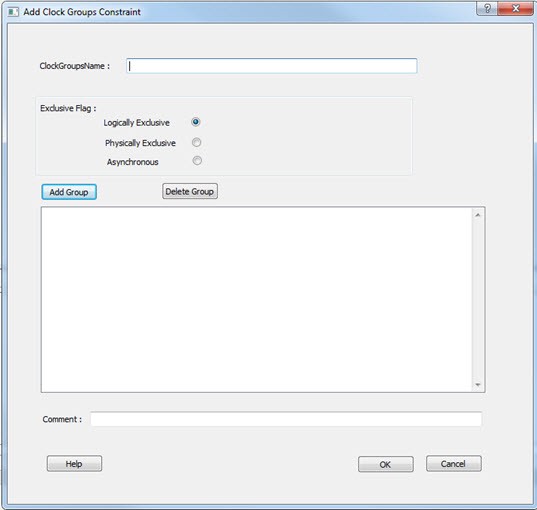Click the Add Clock Groups Constraint title text
The height and width of the screenshot is (510, 537).
tap(82, 12)
